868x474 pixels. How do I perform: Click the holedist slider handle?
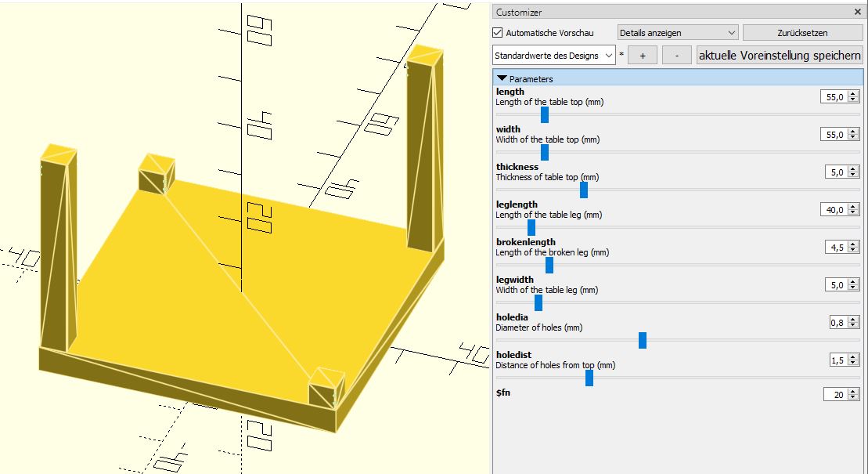point(589,378)
